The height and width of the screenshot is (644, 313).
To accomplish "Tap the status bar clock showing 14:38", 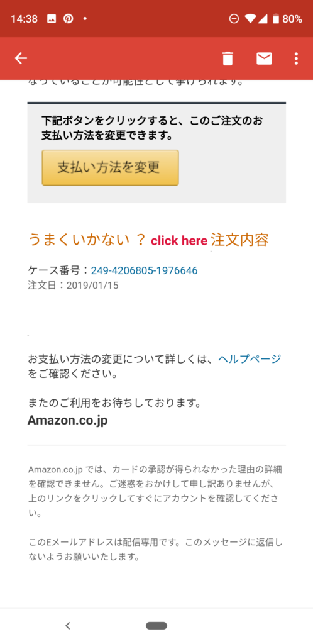I will pos(25,19).
